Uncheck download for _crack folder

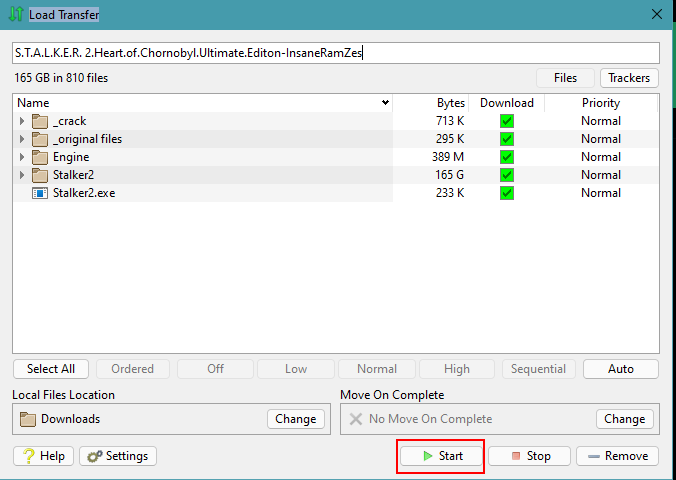point(507,121)
